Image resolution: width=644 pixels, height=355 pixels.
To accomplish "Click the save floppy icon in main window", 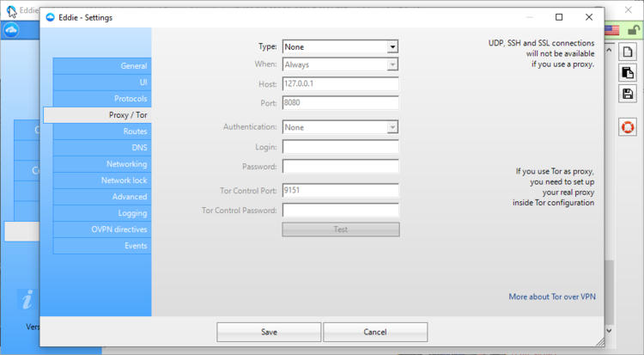I will pyautogui.click(x=628, y=94).
